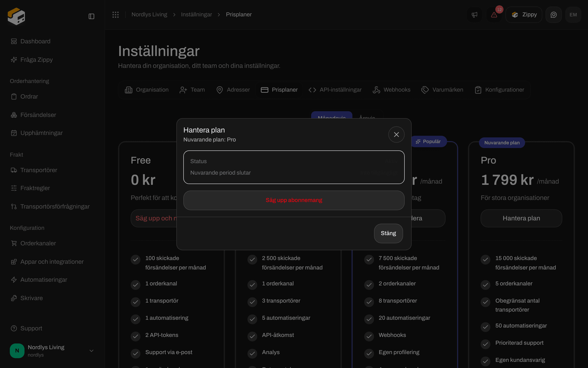The height and width of the screenshot is (368, 588).
Task: Open the EM user avatar menu
Action: click(x=573, y=15)
